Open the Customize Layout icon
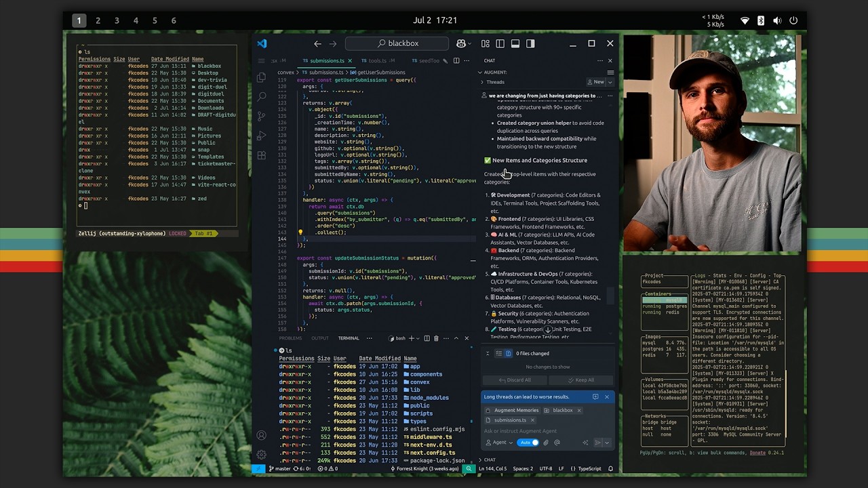Image resolution: width=868 pixels, height=488 pixels. pos(486,43)
